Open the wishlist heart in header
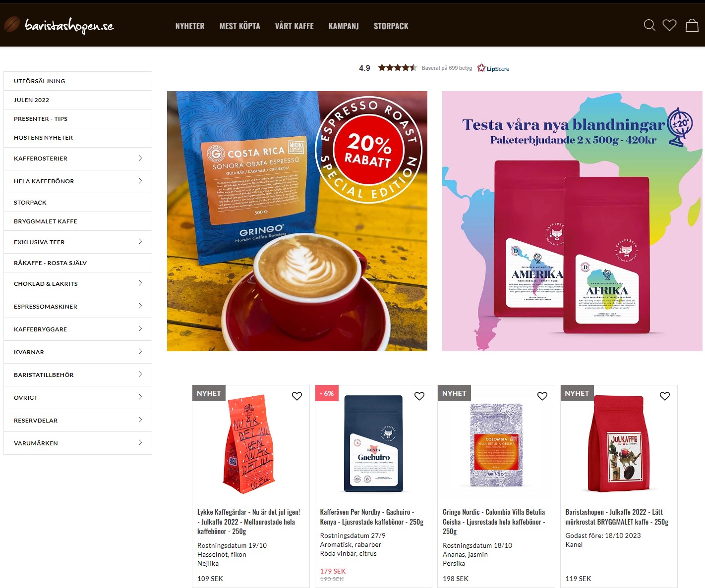705x588 pixels. pos(670,25)
